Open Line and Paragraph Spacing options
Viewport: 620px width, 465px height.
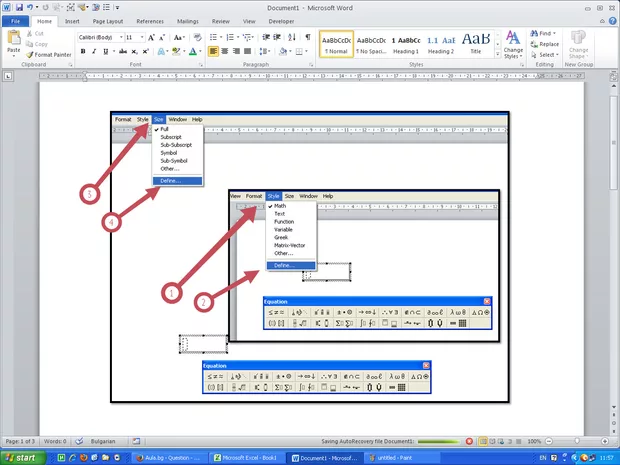pos(263,51)
